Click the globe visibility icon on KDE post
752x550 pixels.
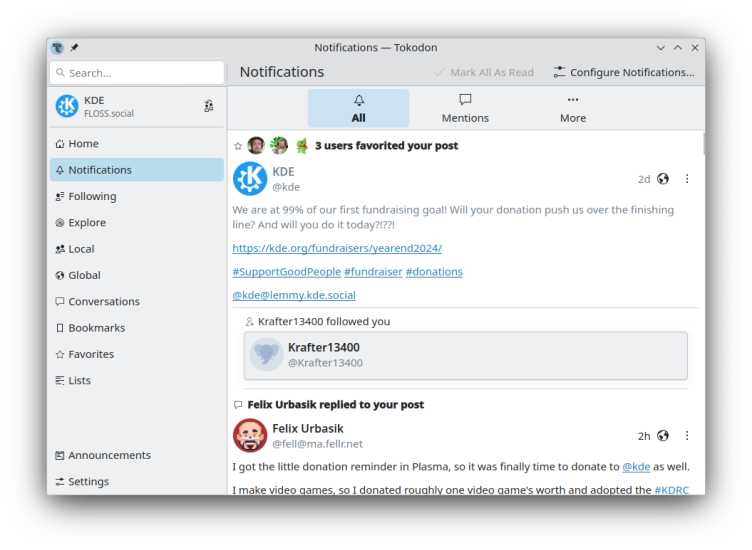pyautogui.click(x=663, y=179)
